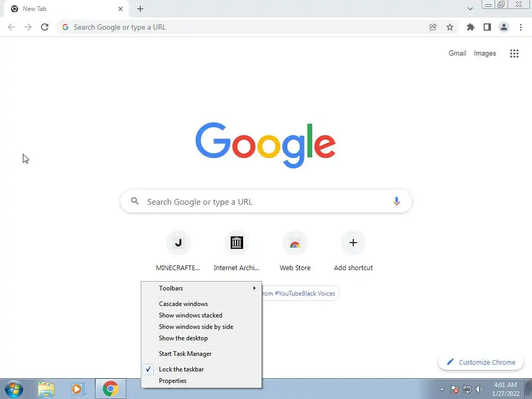Expand the Toolbars submenu
This screenshot has height=399, width=532.
pos(202,288)
